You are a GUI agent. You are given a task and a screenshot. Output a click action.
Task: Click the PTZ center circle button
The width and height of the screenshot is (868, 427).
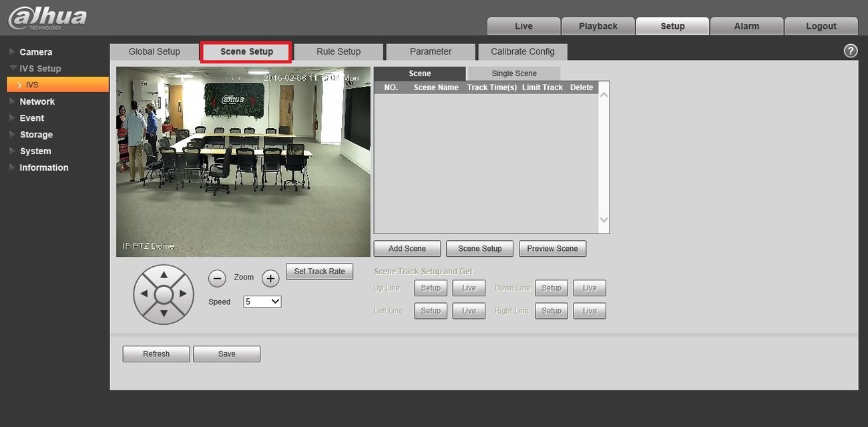(164, 294)
